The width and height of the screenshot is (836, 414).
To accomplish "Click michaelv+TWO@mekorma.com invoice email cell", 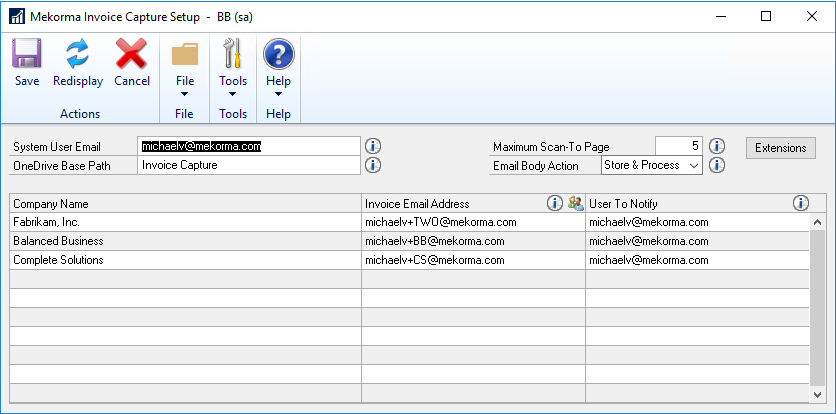I will (x=473, y=222).
